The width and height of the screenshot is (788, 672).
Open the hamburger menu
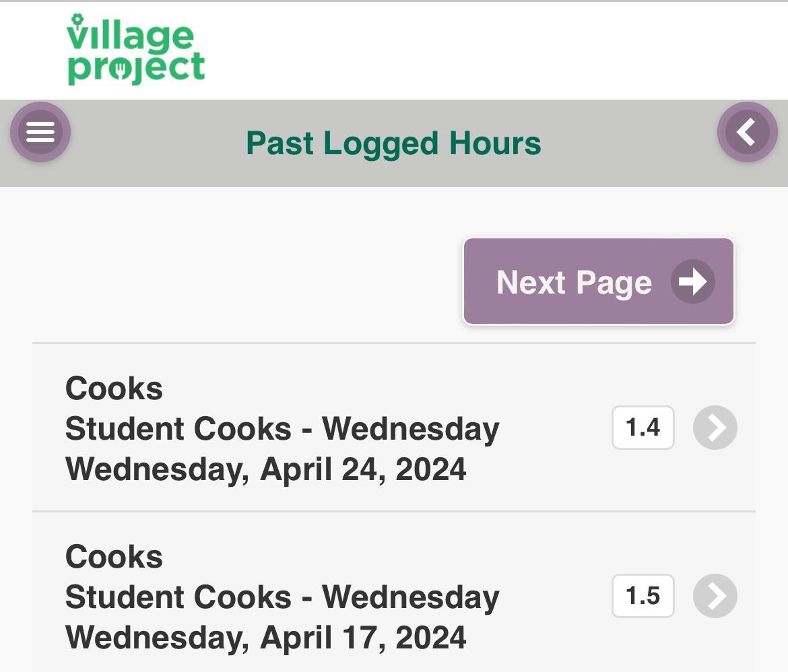point(40,132)
